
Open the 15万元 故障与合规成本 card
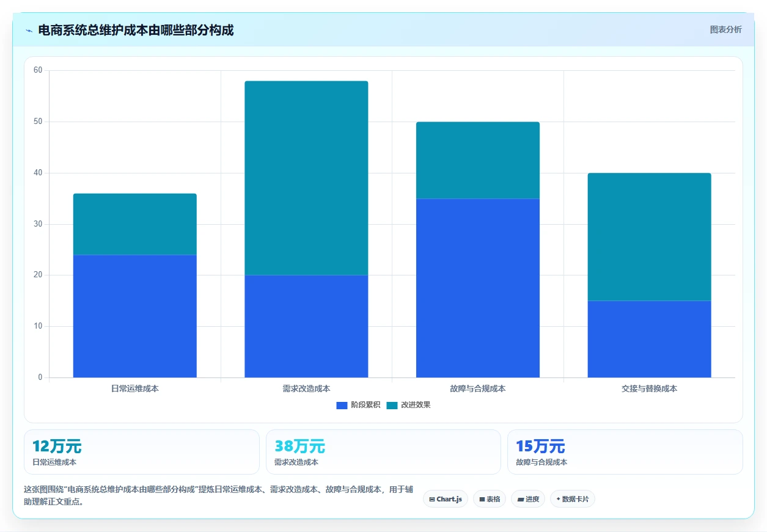[625, 452]
